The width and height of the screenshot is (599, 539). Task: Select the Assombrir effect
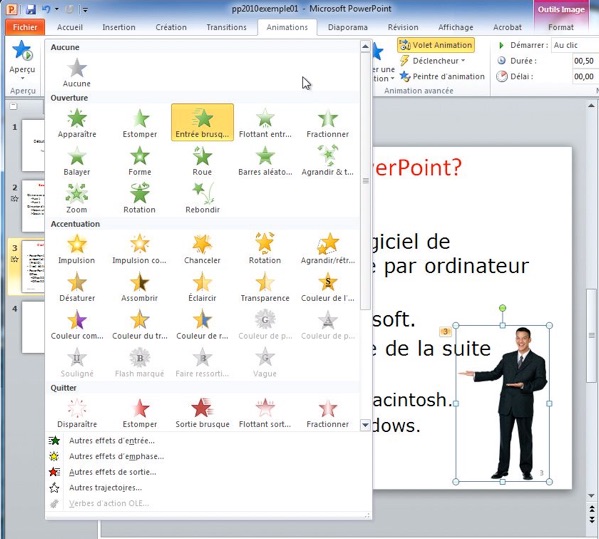139,286
